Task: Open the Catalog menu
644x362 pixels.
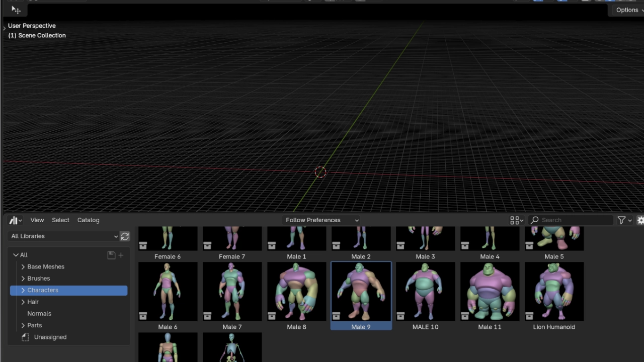Action: coord(89,220)
